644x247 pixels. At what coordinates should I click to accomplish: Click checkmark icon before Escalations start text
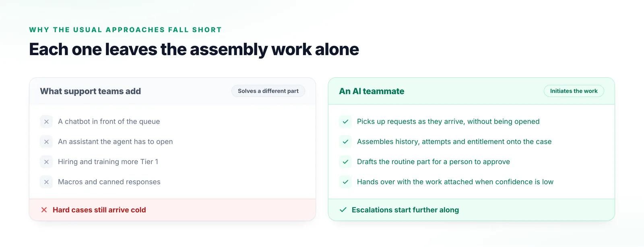(343, 210)
